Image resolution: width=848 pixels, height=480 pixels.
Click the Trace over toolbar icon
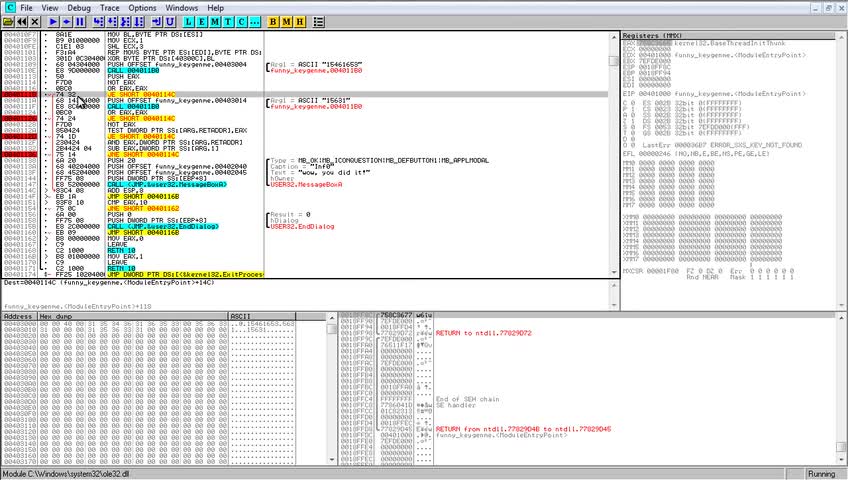[x=139, y=22]
